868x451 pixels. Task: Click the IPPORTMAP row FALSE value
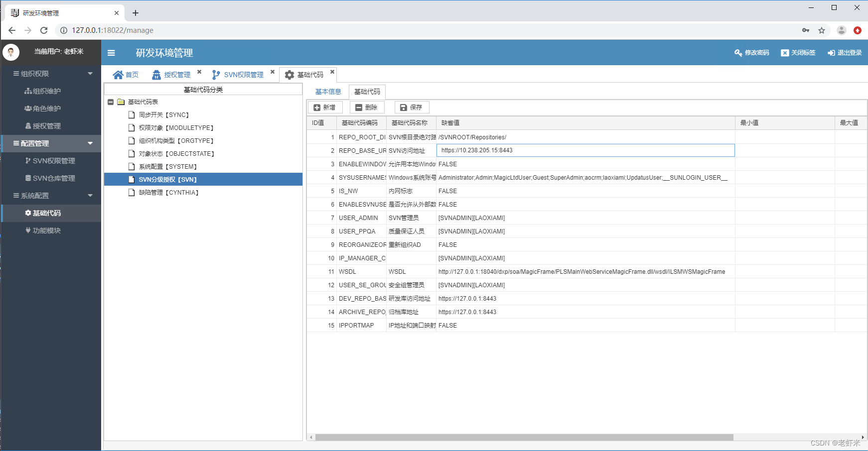point(585,326)
